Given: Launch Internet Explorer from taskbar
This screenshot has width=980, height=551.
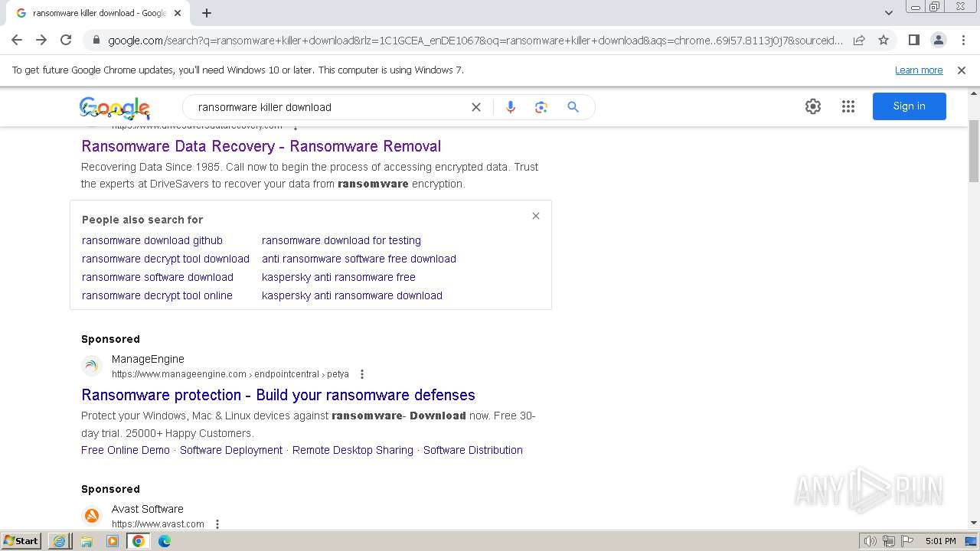Looking at the screenshot, I should (60, 541).
